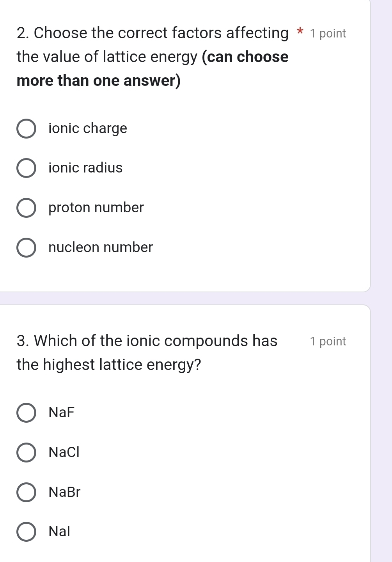Choose the NaCl radio button
Image resolution: width=392 pixels, height=562 pixels.
click(x=26, y=452)
